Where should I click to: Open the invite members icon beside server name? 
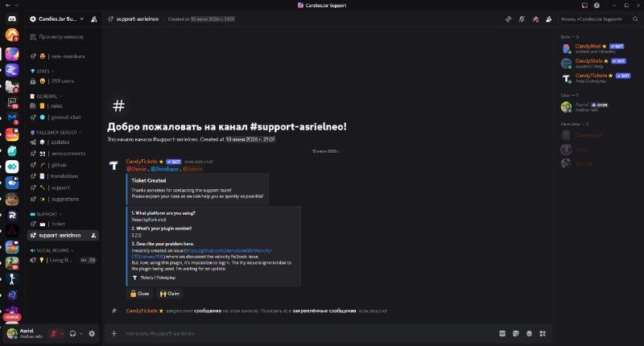coord(94,19)
